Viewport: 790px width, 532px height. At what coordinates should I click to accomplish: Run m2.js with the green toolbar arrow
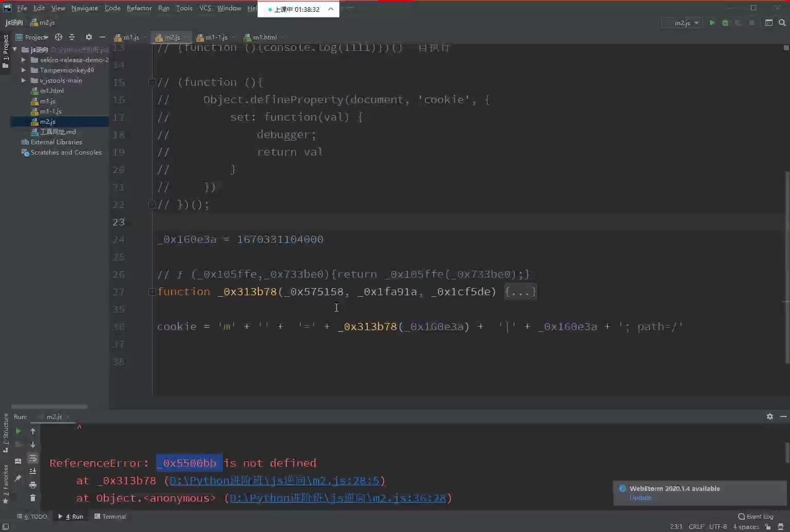(712, 23)
